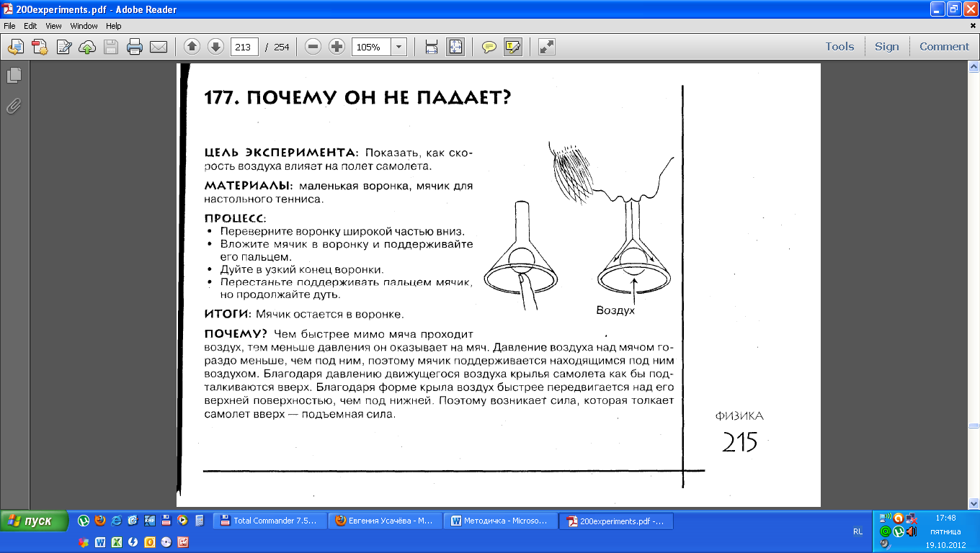Launch Firefox from the quick launch
980x553 pixels.
click(100, 521)
